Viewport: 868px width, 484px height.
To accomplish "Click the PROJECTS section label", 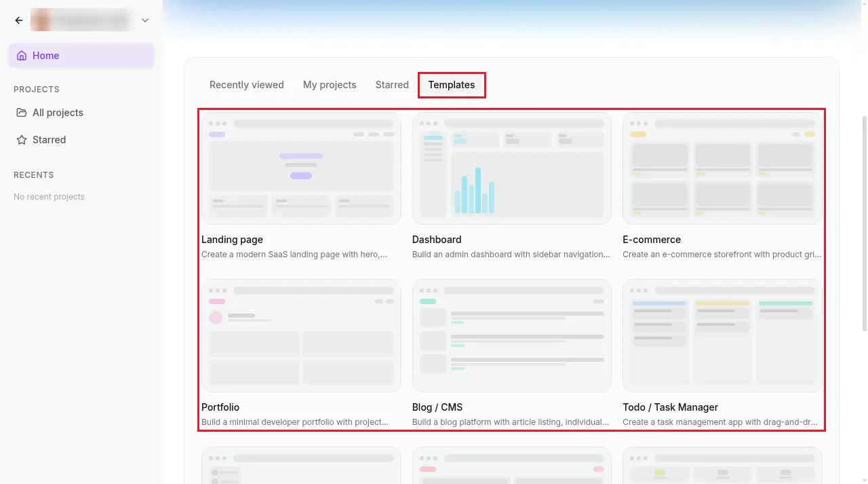I will [x=37, y=90].
